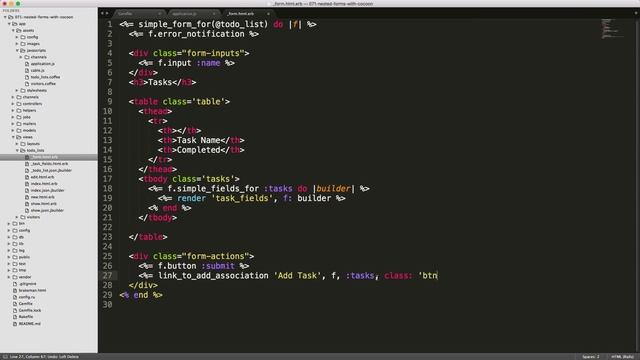Click 'Completed' text on line 14
640x360 pixels.
[x=199, y=150]
